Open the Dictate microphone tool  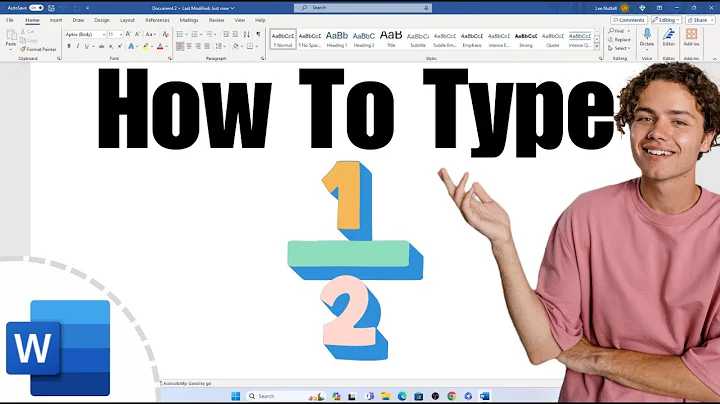coord(647,37)
